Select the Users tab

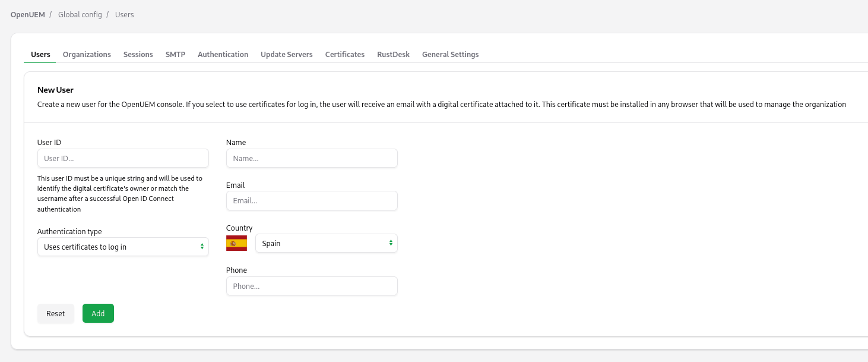40,54
